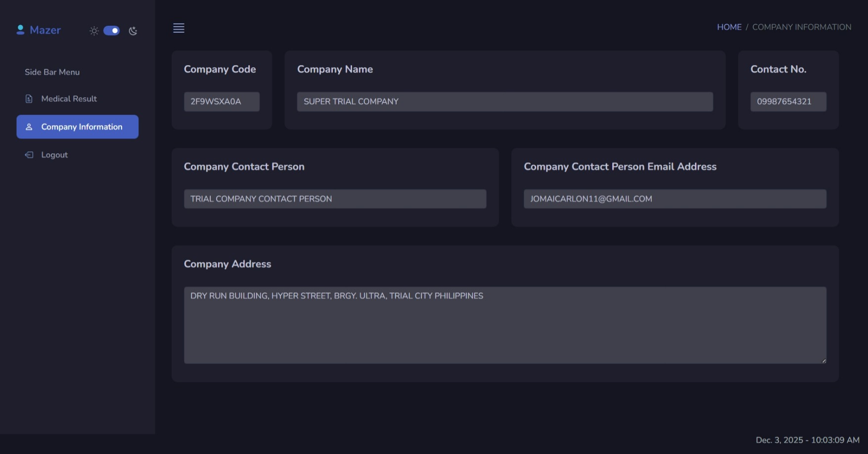Collapse sidebar with hamburger menu icon
This screenshot has height=454, width=868.
(179, 28)
